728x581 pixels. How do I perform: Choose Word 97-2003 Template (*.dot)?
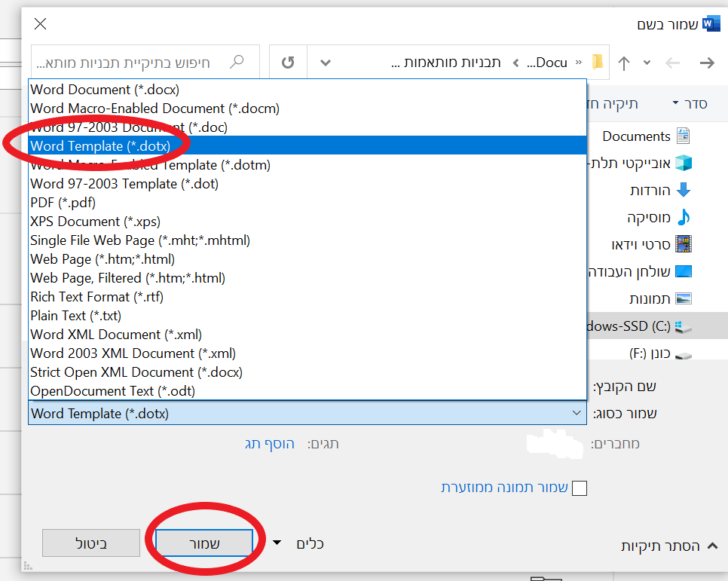click(x=307, y=184)
